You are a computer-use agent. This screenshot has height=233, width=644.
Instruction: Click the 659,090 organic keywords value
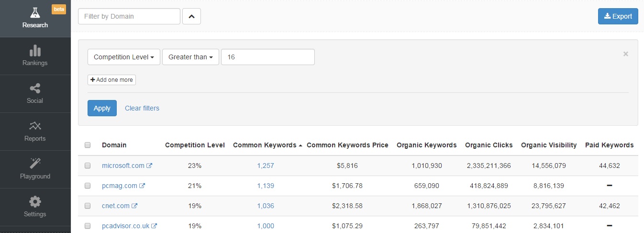[427, 186]
